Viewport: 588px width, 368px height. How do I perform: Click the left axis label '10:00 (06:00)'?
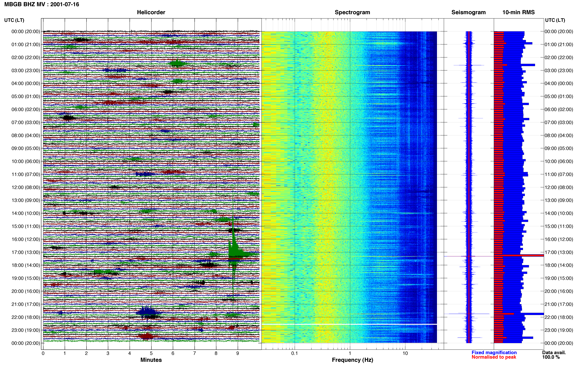tap(26, 161)
